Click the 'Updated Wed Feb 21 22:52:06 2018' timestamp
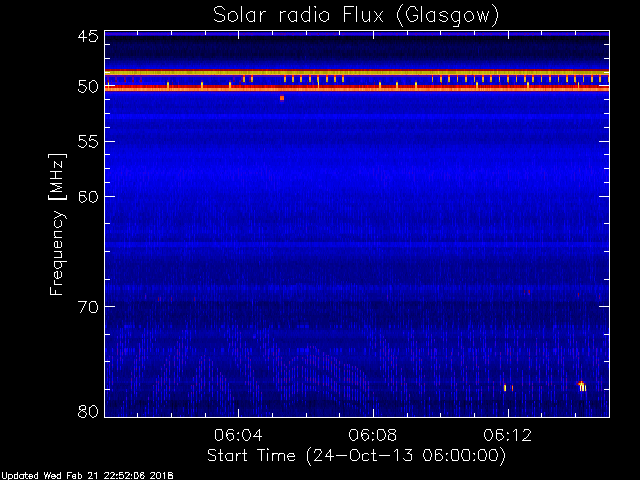 [87, 476]
